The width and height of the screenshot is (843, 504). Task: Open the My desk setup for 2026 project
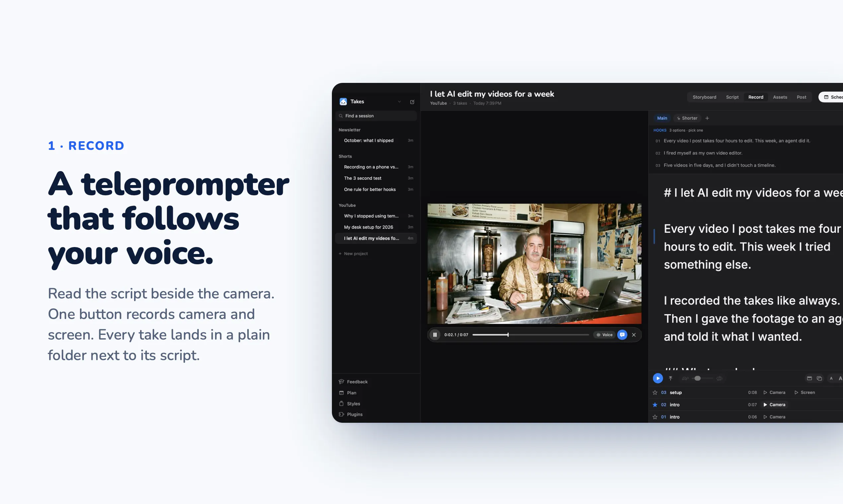pos(376,227)
